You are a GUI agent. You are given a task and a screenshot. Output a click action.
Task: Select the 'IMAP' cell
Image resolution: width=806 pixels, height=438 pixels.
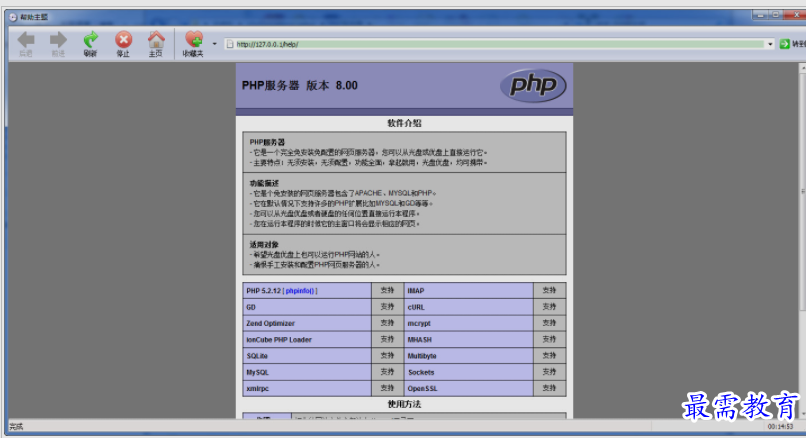pos(468,290)
